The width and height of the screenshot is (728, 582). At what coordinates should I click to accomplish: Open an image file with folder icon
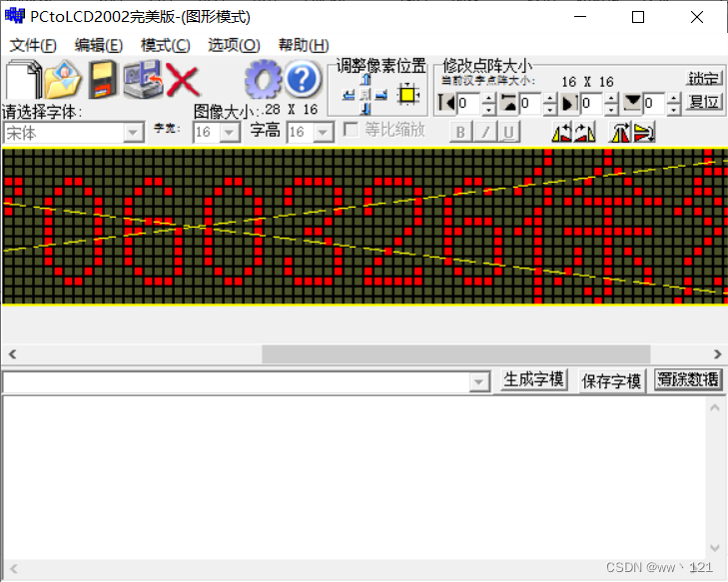(63, 80)
